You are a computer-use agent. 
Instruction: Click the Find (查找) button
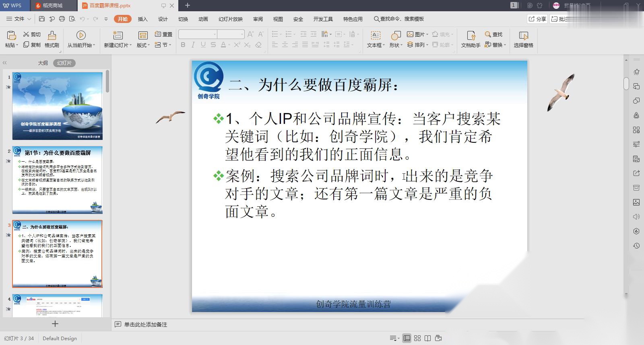pyautogui.click(x=494, y=34)
